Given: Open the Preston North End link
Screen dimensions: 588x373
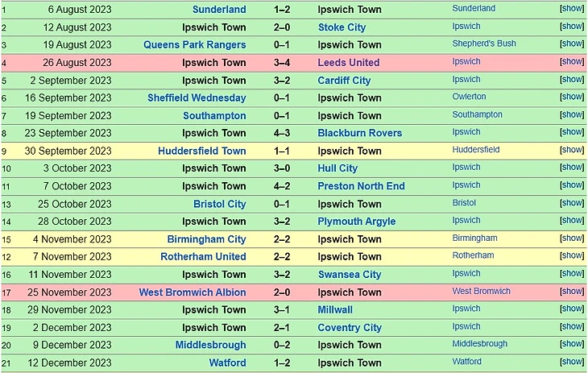Looking at the screenshot, I should (361, 186).
